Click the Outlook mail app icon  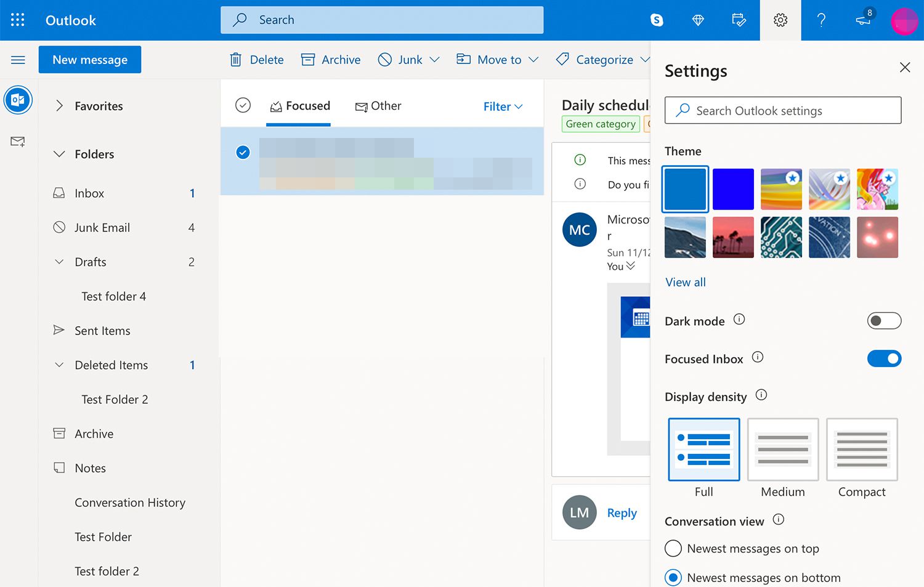(x=18, y=100)
